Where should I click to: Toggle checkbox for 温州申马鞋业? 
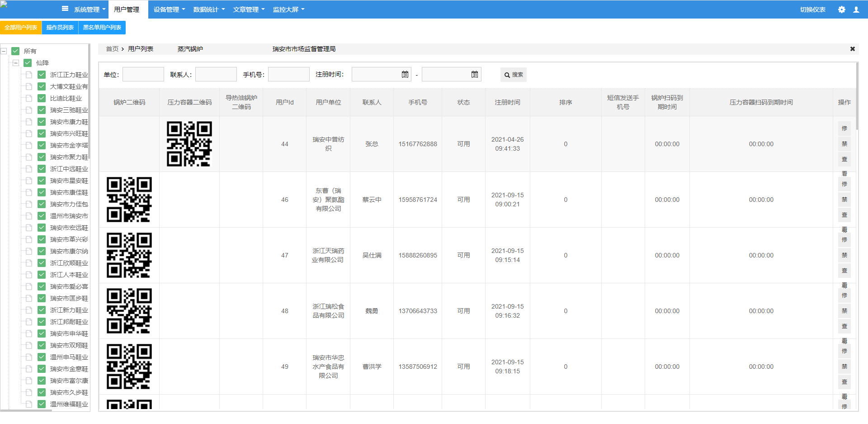tap(42, 357)
